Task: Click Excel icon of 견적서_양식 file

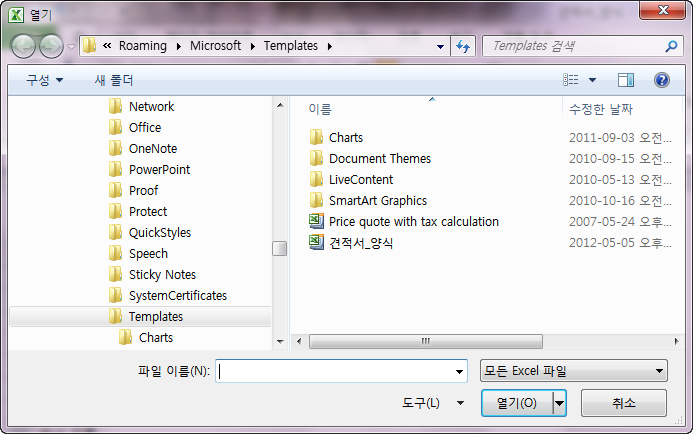Action: click(x=316, y=242)
